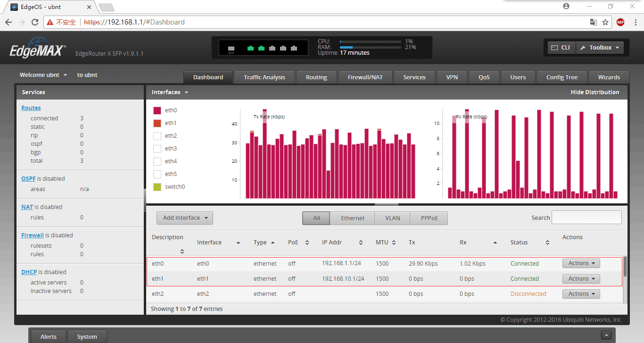The height and width of the screenshot is (343, 644).
Task: Toggle eth1 in the chart legend
Action: pos(157,123)
